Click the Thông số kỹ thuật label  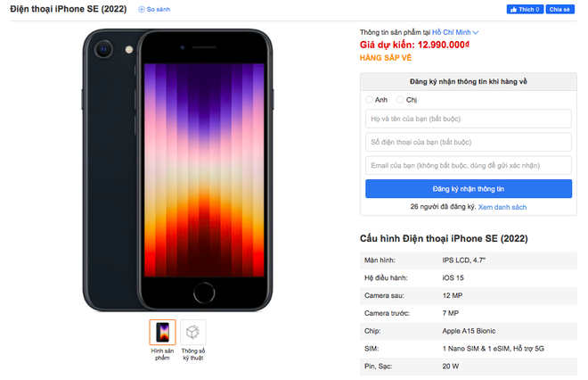coord(193,354)
